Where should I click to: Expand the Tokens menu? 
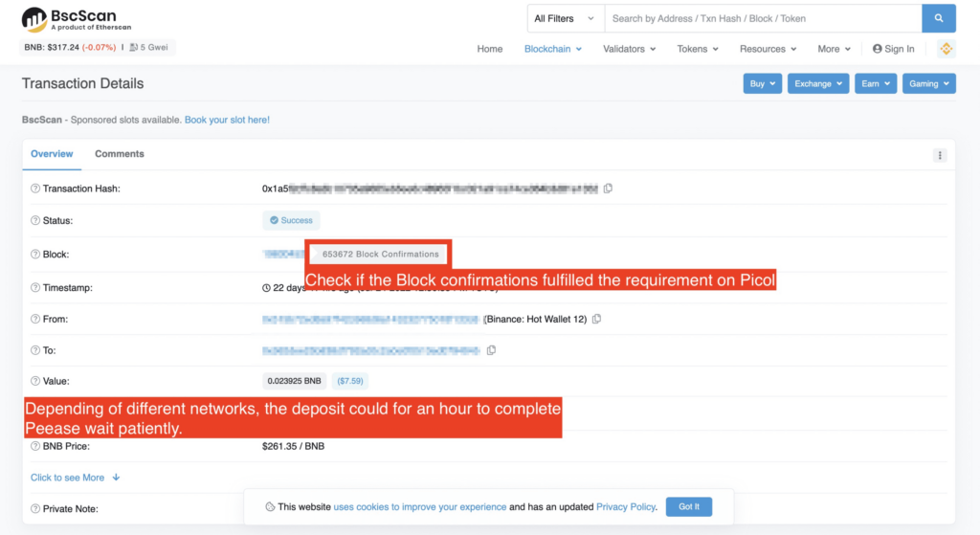click(698, 49)
